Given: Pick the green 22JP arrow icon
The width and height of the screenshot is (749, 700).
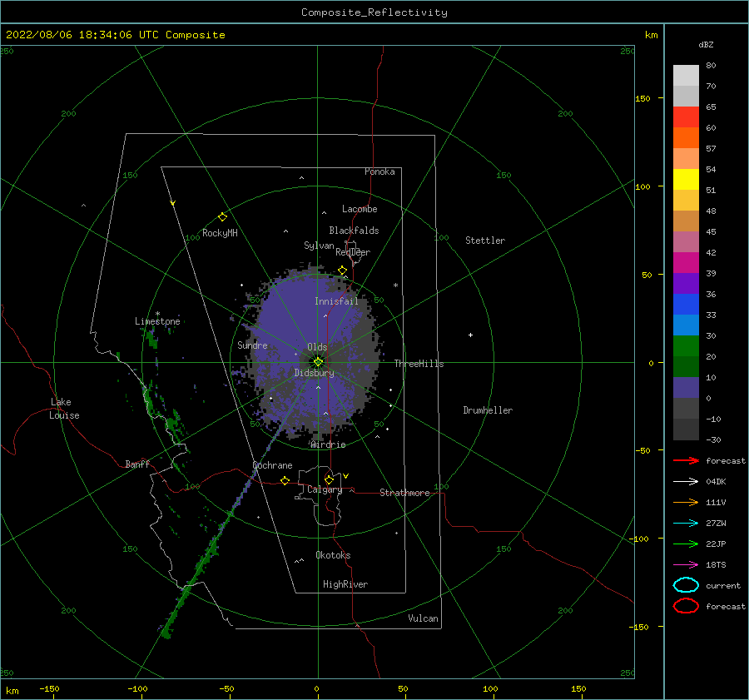Looking at the screenshot, I should [686, 544].
